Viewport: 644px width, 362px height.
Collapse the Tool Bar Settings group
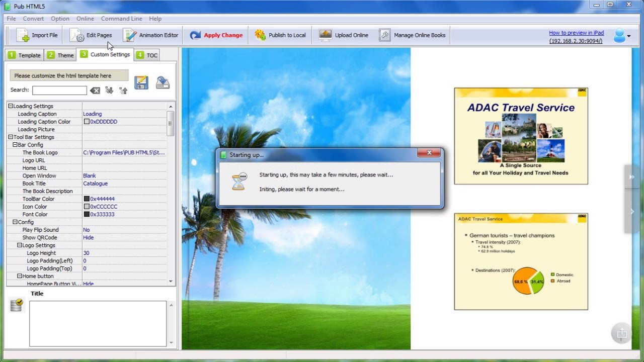click(x=11, y=137)
